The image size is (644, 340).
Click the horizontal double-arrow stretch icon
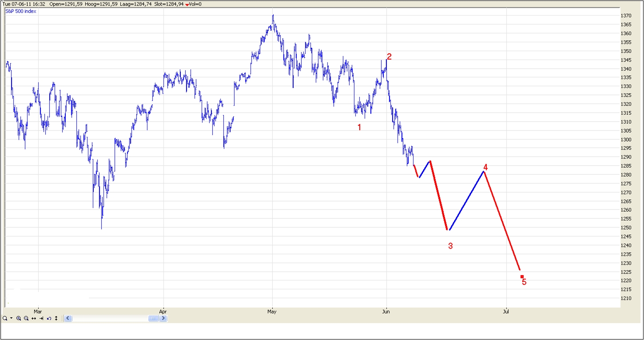click(34, 318)
